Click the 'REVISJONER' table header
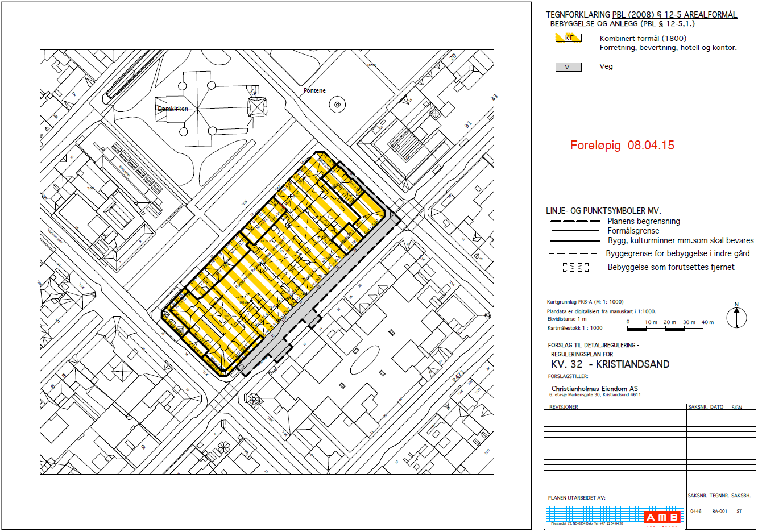This screenshot has width=758, height=532. coord(564,407)
